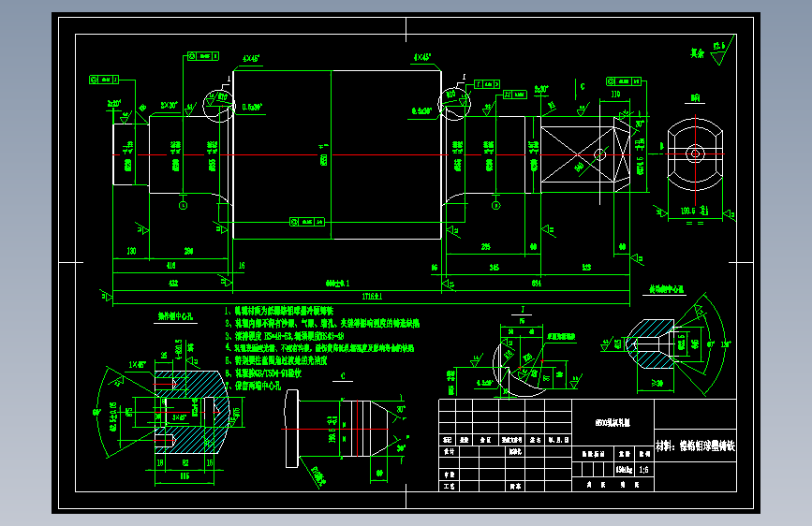Click datum B circle under the right neck
812x526 pixels.
click(495, 206)
